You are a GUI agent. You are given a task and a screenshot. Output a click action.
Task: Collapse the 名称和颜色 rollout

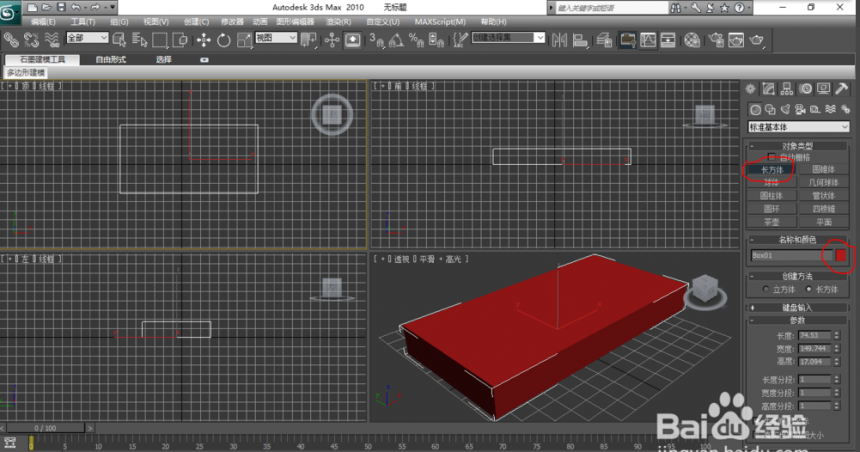[798, 239]
